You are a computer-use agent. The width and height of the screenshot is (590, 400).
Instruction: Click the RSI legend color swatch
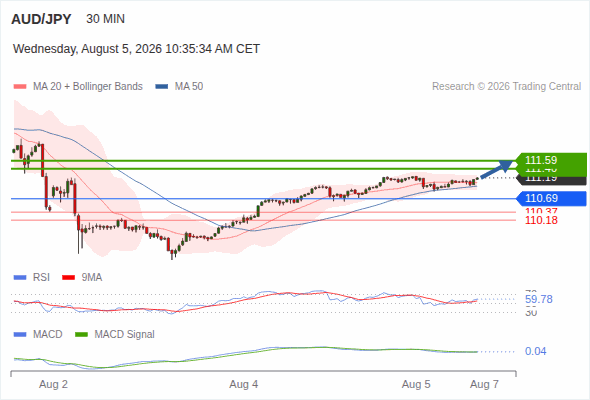(x=20, y=278)
